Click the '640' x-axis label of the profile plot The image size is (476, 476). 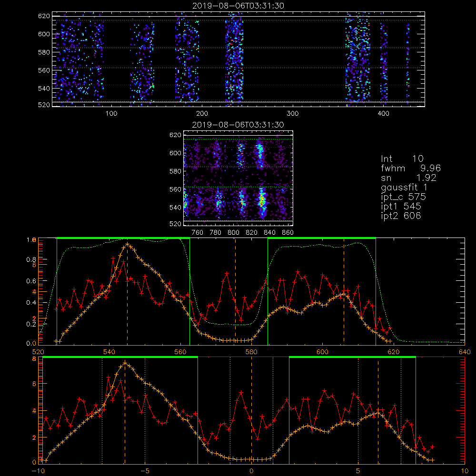click(465, 352)
